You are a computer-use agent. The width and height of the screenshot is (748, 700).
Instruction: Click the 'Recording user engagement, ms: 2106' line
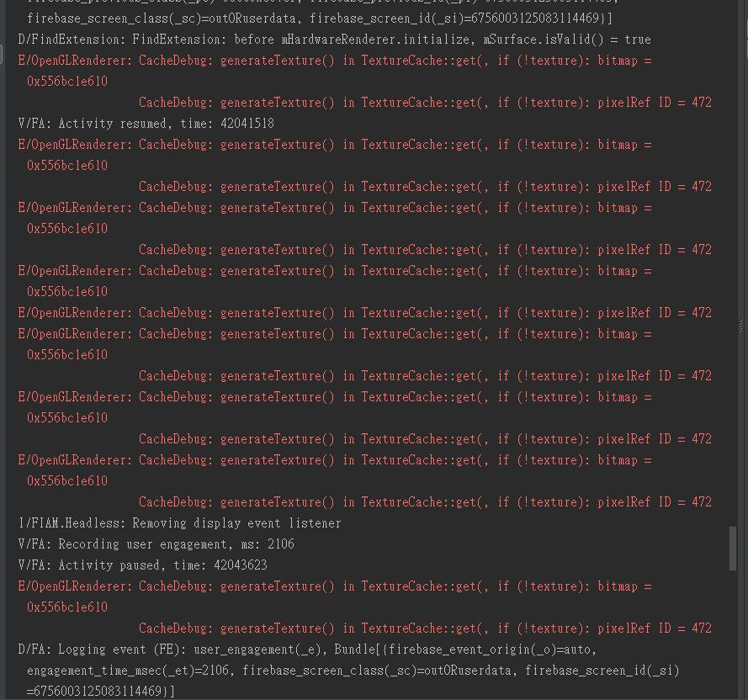coord(156,544)
